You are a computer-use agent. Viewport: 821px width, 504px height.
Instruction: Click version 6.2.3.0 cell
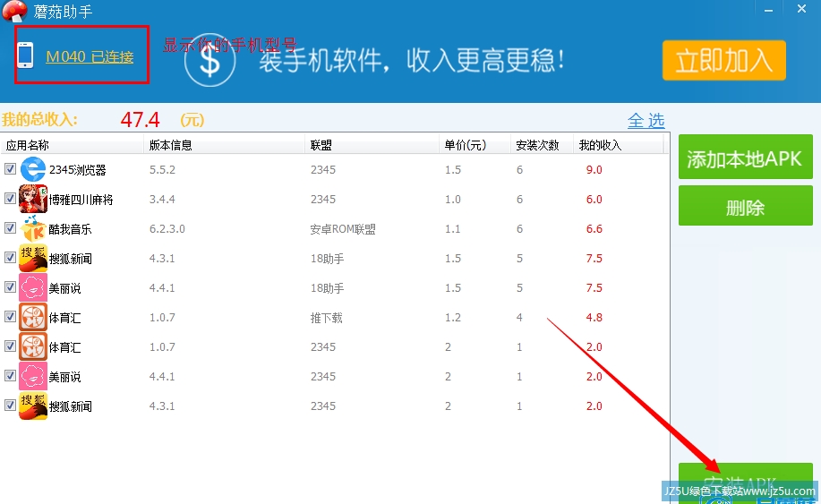[167, 228]
